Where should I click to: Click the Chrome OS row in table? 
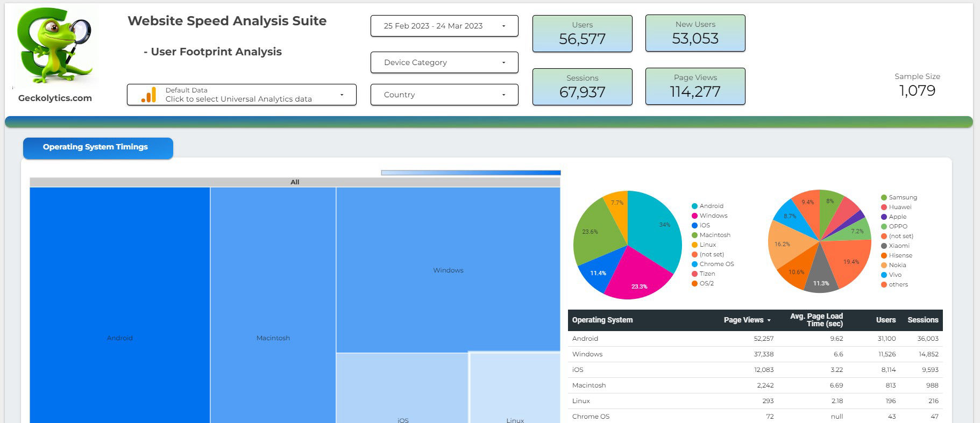point(755,416)
